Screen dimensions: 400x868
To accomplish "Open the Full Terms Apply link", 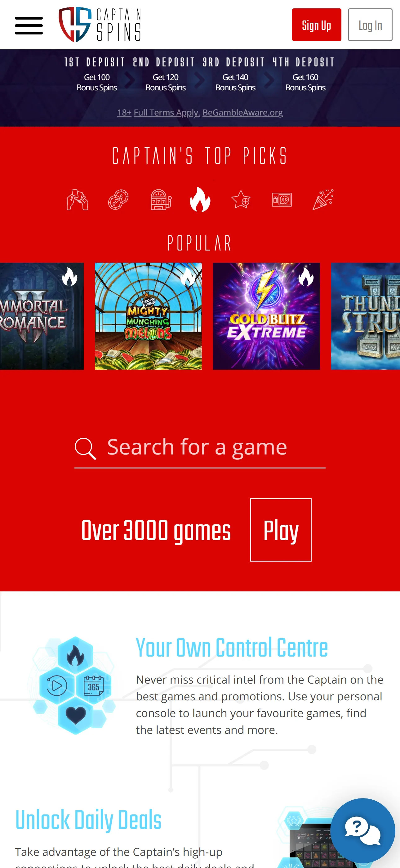I will pyautogui.click(x=167, y=112).
